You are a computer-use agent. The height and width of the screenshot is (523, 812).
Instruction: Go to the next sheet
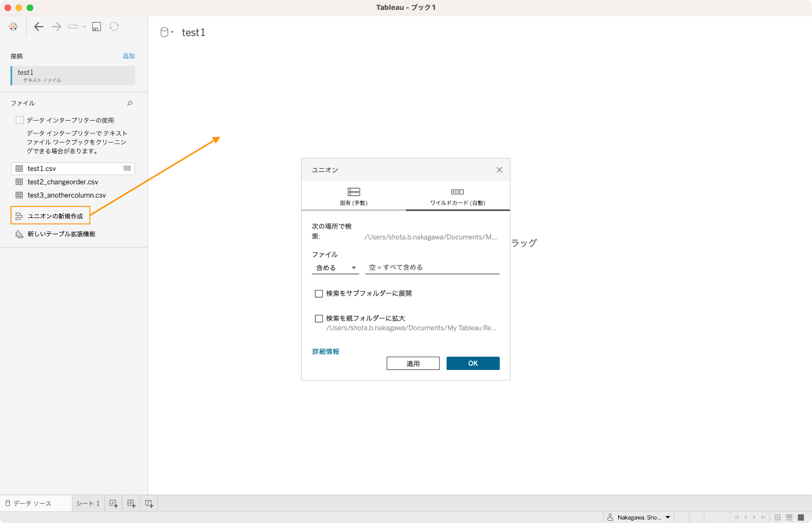754,517
